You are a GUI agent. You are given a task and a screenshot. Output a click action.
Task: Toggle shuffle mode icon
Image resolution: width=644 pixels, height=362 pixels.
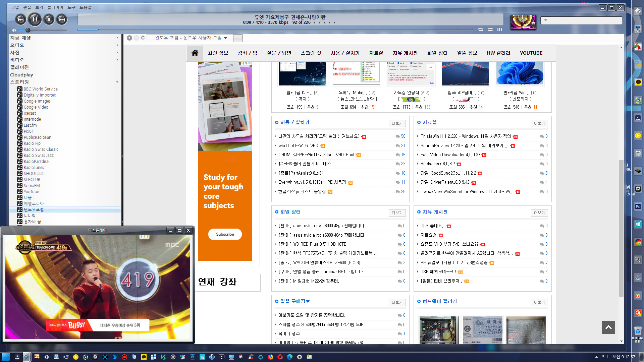tap(490, 29)
